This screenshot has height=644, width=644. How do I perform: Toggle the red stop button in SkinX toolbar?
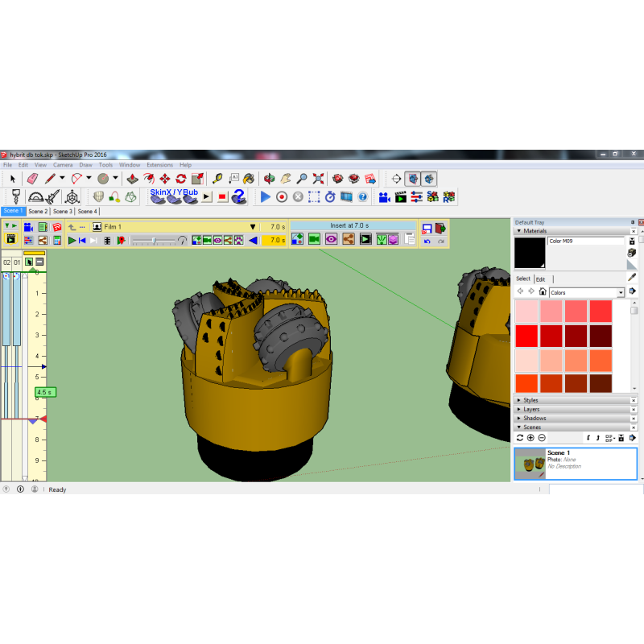[x=222, y=197]
